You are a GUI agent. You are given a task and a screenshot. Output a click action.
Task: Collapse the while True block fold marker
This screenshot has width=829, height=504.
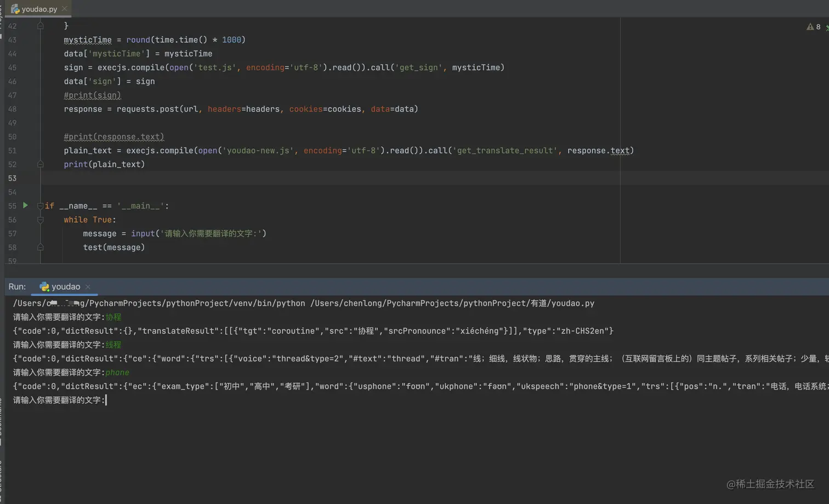[40, 220]
